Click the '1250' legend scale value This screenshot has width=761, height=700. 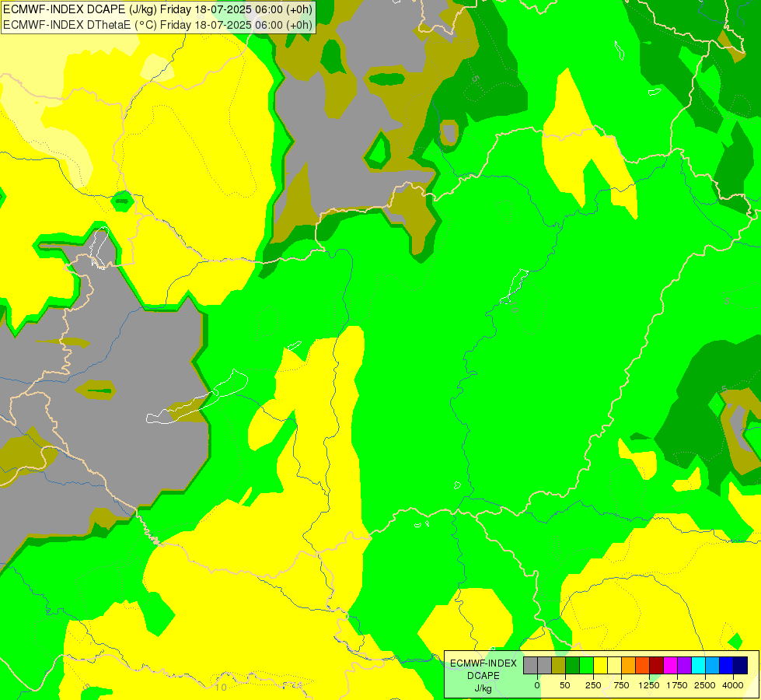pos(649,685)
